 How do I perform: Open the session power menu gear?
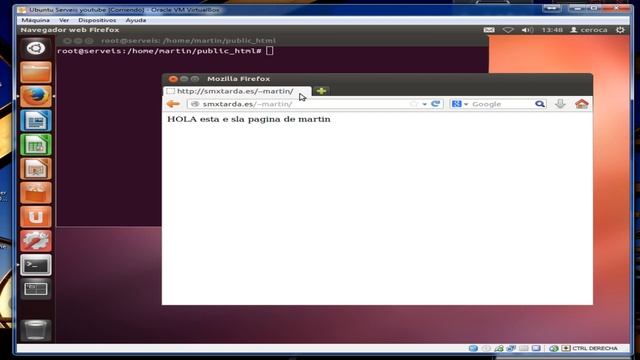[x=620, y=30]
